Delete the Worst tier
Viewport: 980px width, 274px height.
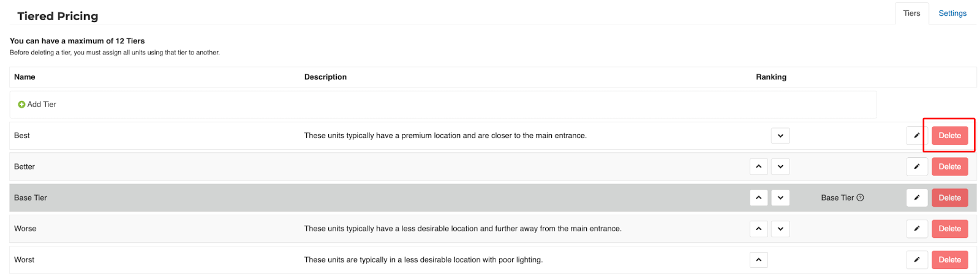point(949,260)
